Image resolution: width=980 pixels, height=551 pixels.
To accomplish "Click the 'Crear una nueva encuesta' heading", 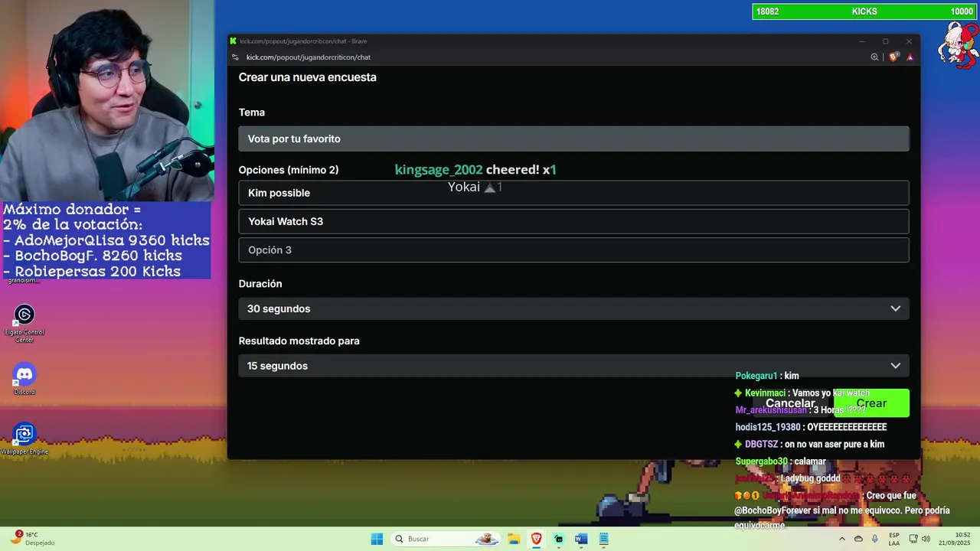I will (307, 77).
